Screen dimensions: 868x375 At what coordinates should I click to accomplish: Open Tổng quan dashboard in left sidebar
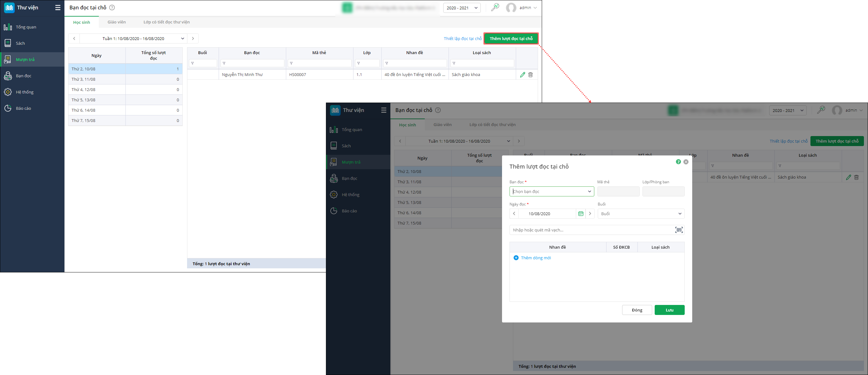point(26,27)
